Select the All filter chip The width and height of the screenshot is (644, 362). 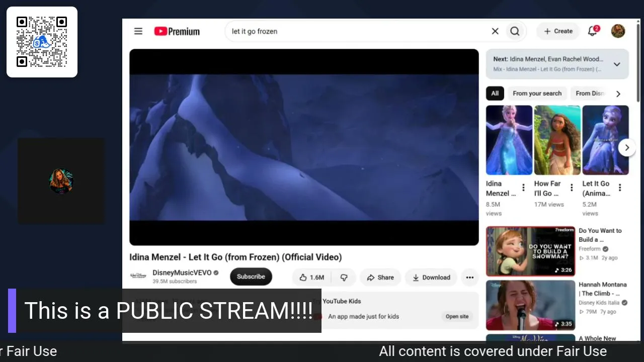coord(495,94)
